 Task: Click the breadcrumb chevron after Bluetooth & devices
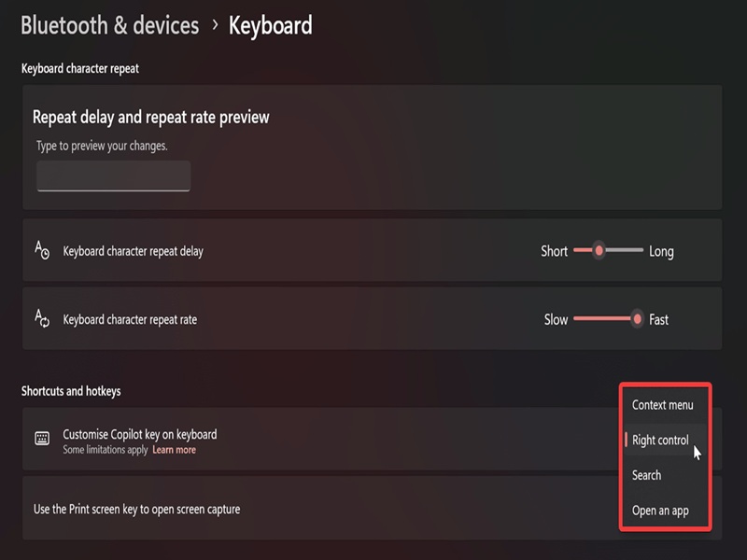click(x=216, y=24)
